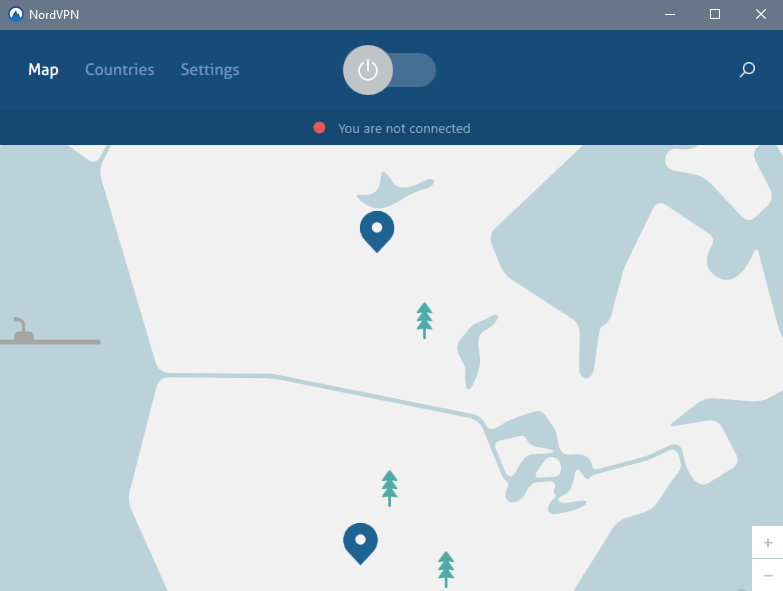Switch to the Countries tab
Image resolution: width=783 pixels, height=591 pixels.
pyautogui.click(x=119, y=69)
